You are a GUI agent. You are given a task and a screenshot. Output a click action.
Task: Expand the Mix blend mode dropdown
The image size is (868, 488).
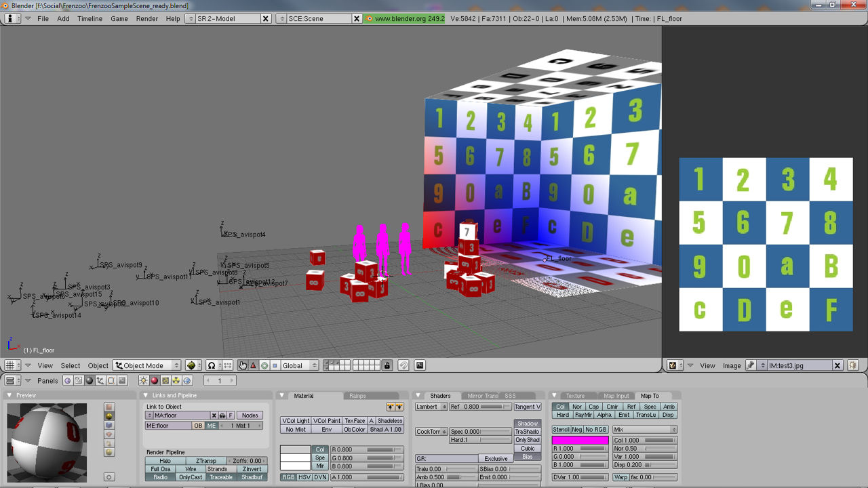click(644, 430)
